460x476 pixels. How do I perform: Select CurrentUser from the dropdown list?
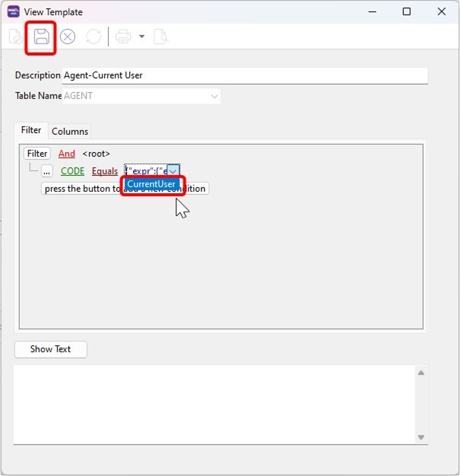[x=152, y=184]
